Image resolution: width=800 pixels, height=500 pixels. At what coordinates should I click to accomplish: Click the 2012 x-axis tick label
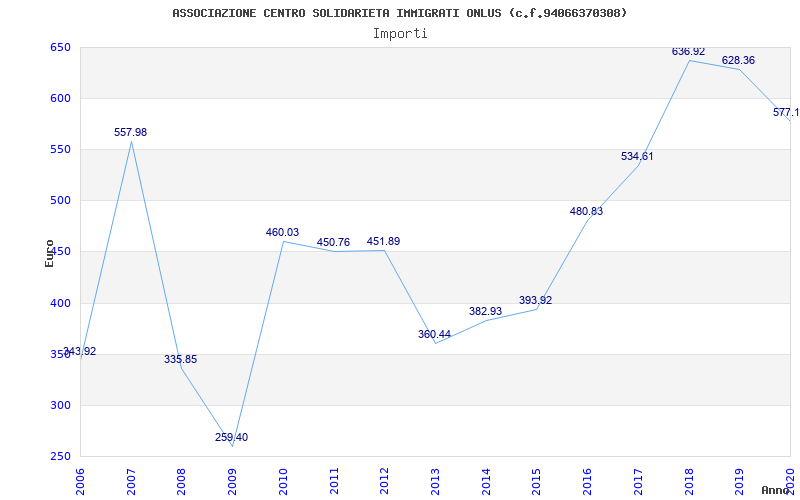(x=384, y=481)
